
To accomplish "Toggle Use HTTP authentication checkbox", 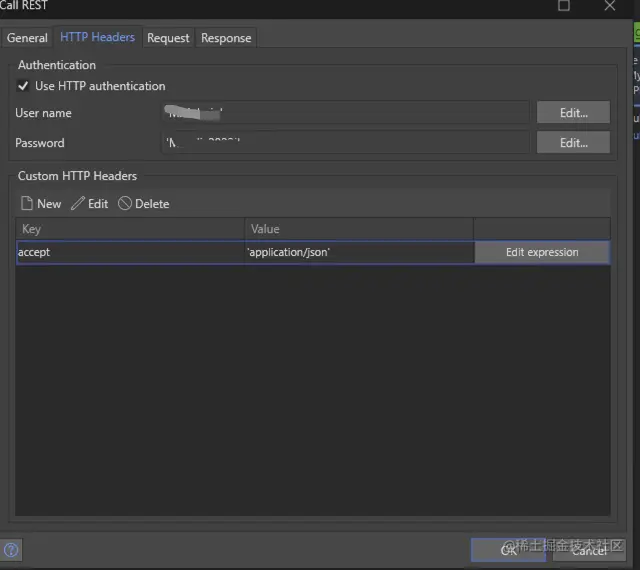I will pos(23,86).
